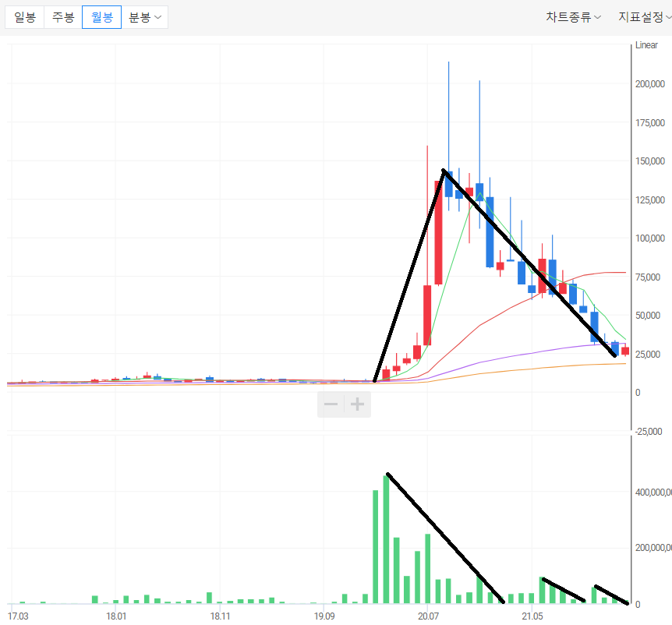The width and height of the screenshot is (672, 625).
Task: Click the 150,000 price axis label
Action: tap(649, 161)
